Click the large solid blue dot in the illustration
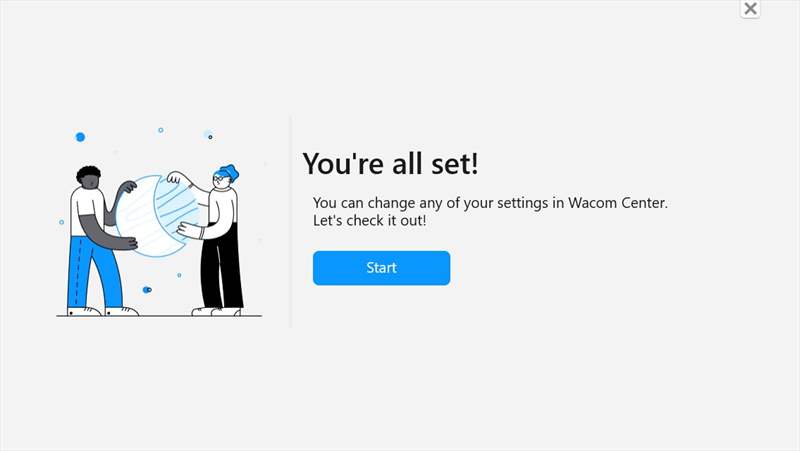This screenshot has width=800, height=451. coord(80,137)
